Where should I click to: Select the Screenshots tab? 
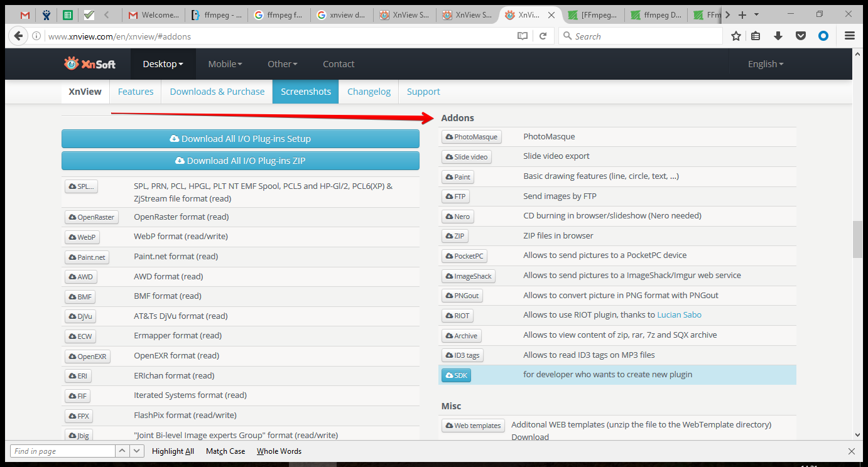306,92
